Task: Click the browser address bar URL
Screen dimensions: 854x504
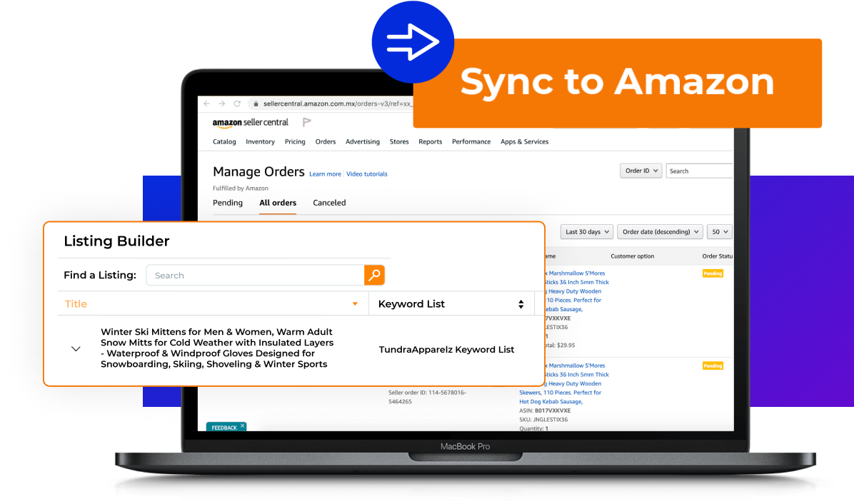Action: [x=338, y=104]
